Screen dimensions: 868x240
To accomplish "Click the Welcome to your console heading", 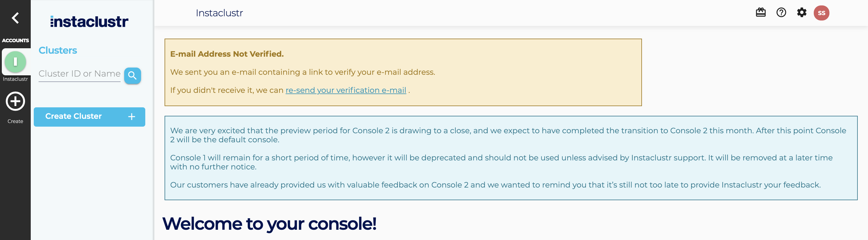I will [x=269, y=223].
